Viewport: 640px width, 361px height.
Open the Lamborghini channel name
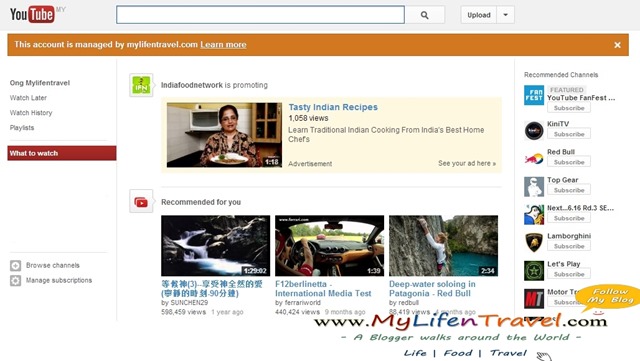pos(569,236)
